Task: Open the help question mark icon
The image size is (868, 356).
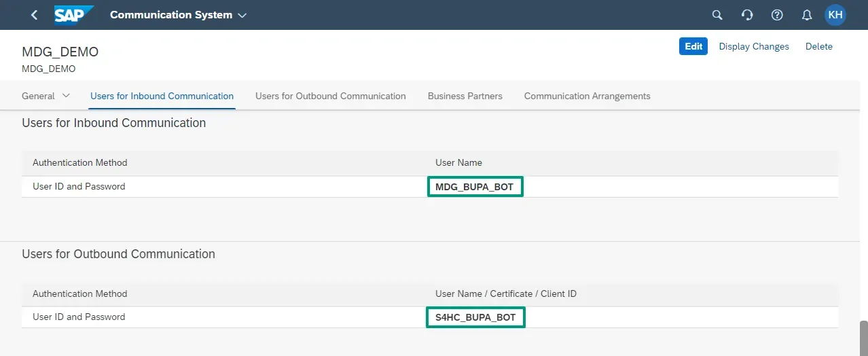Action: (777, 15)
